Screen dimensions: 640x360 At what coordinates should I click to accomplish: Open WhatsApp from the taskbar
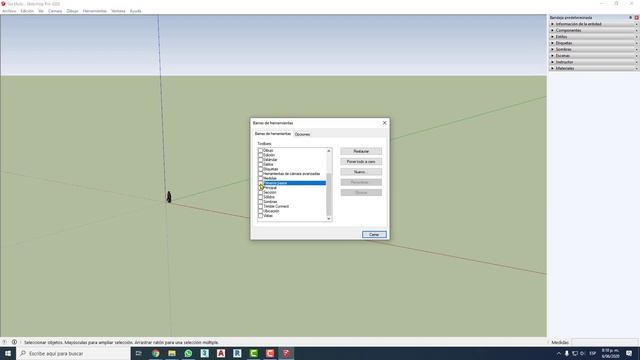[x=188, y=353]
